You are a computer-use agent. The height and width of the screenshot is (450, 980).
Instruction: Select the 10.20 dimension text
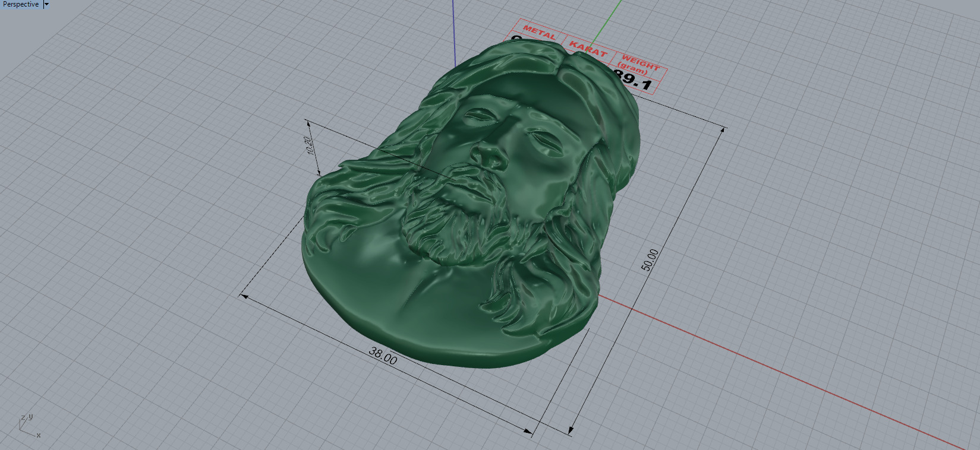(x=309, y=145)
